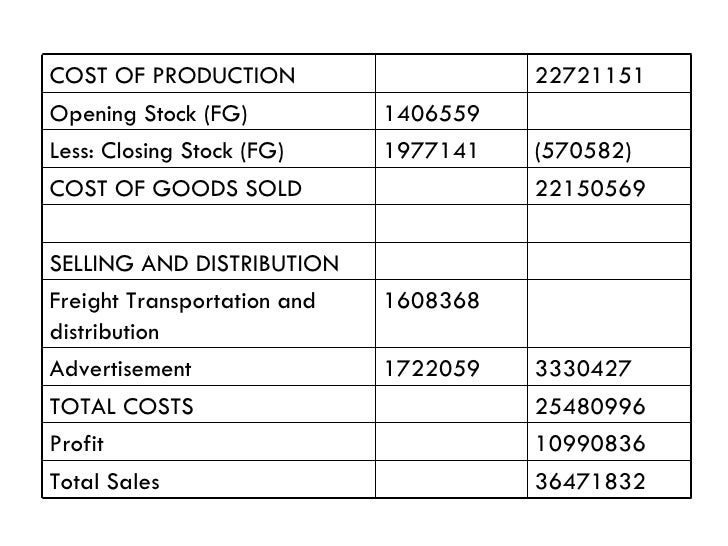Click the subtotal value 3330427
The height and width of the screenshot is (546, 728).
(x=583, y=369)
